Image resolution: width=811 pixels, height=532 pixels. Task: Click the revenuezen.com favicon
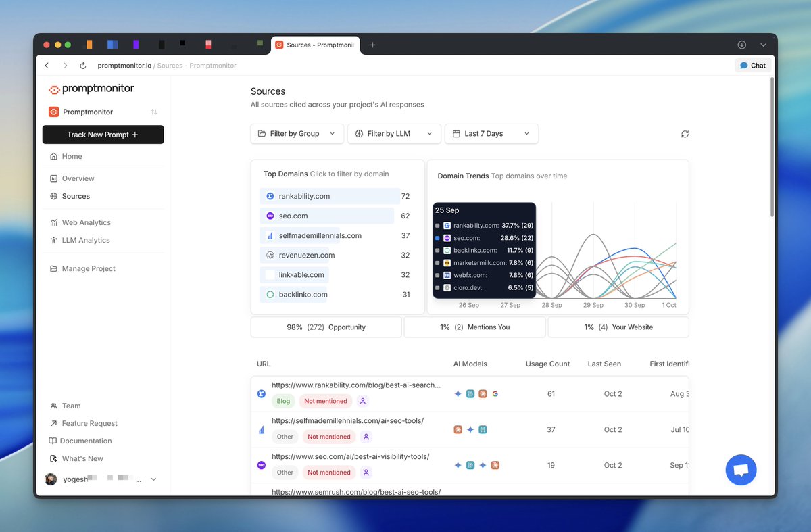click(270, 255)
